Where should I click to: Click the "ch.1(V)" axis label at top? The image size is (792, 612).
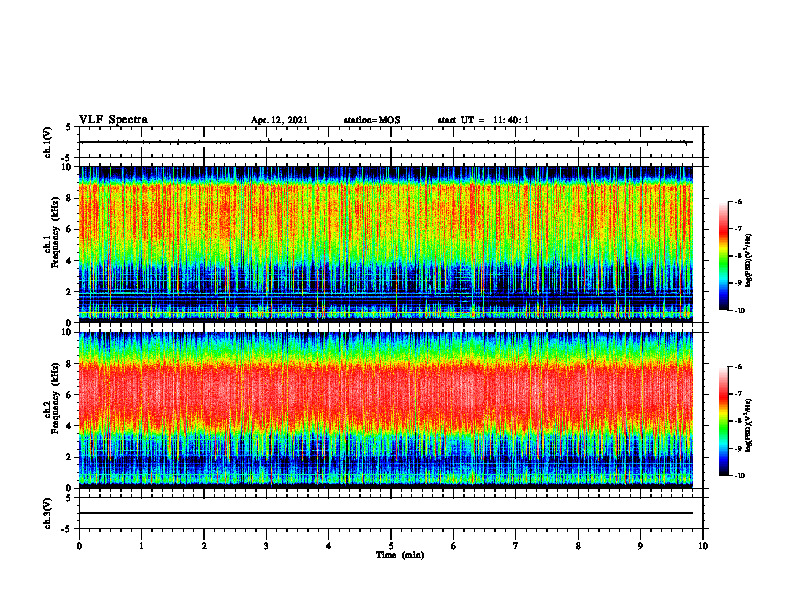[47, 142]
